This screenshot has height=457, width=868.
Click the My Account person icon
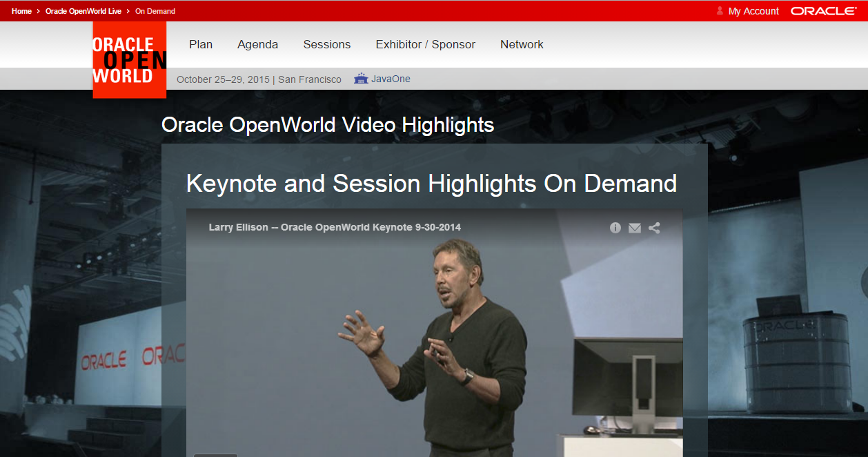[720, 11]
